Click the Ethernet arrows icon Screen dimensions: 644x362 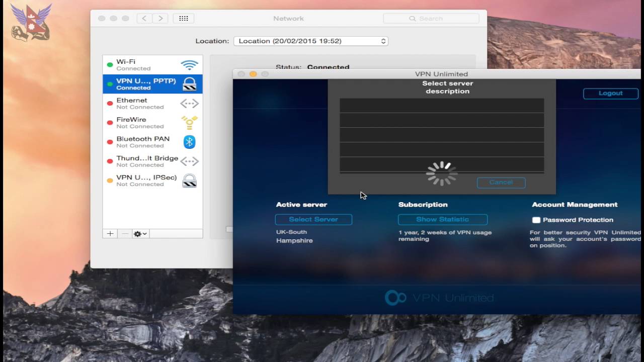189,104
